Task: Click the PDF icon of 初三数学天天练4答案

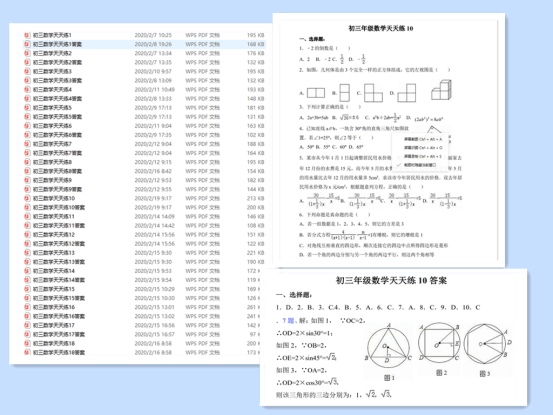Action: click(27, 99)
